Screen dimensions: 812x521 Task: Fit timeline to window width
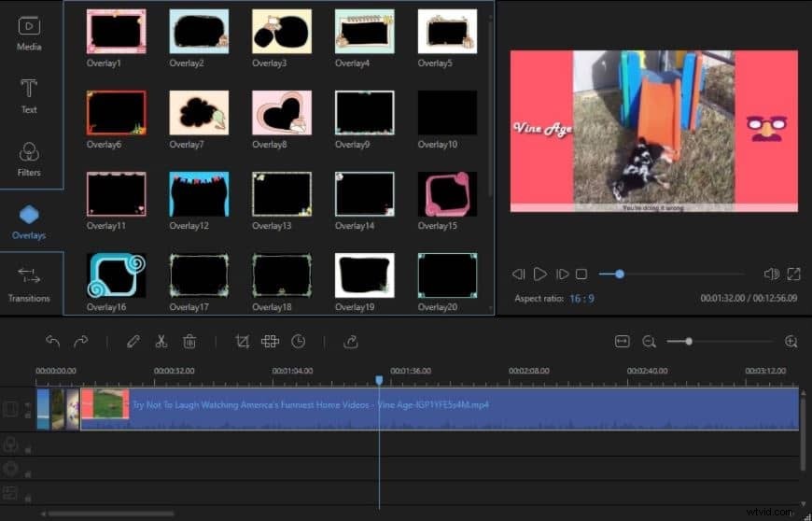622,342
